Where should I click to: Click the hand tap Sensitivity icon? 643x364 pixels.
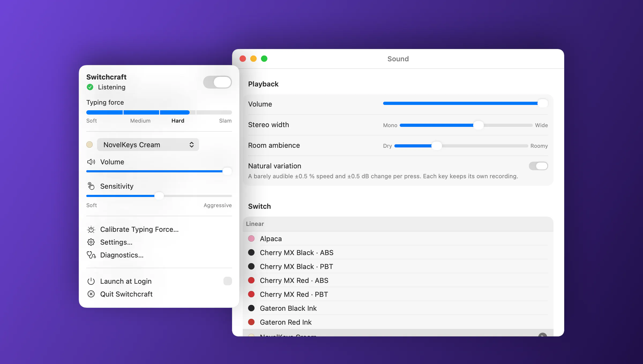pos(91,186)
